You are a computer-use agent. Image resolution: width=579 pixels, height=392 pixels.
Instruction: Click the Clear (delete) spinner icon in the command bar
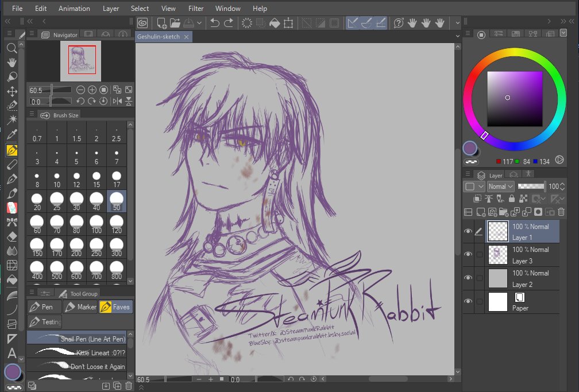tap(246, 23)
